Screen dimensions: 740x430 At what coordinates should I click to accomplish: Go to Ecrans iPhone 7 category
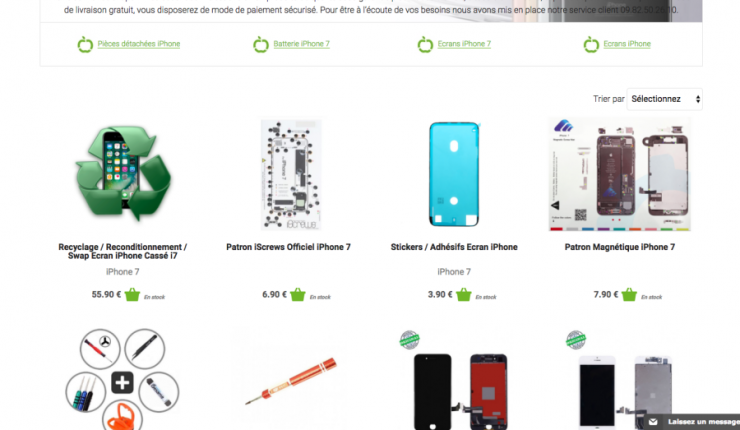click(x=464, y=44)
